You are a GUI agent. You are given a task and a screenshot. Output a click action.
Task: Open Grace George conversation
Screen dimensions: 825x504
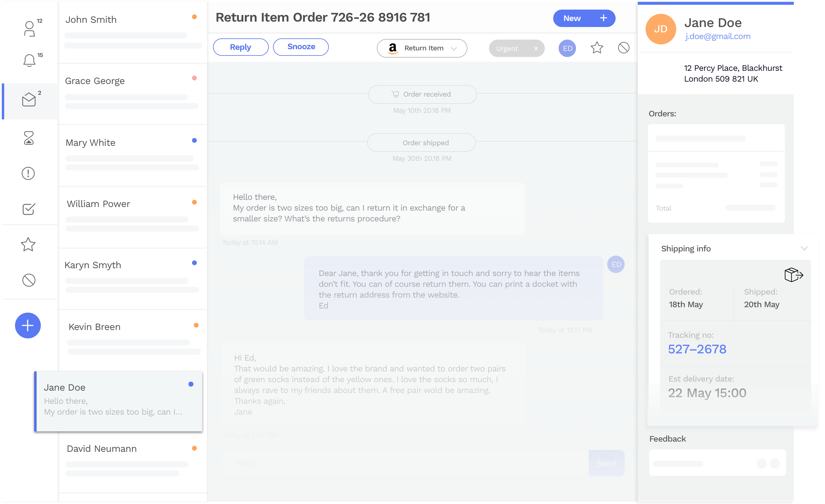pos(133,94)
